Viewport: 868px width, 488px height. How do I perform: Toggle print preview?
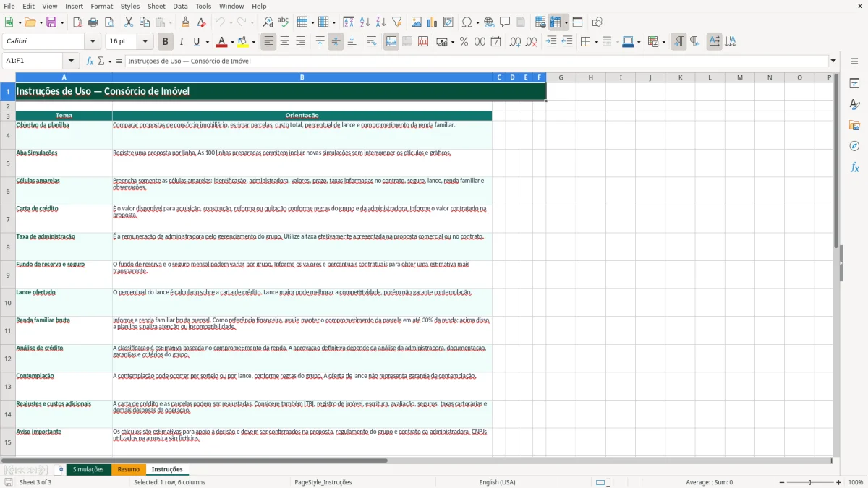109,22
